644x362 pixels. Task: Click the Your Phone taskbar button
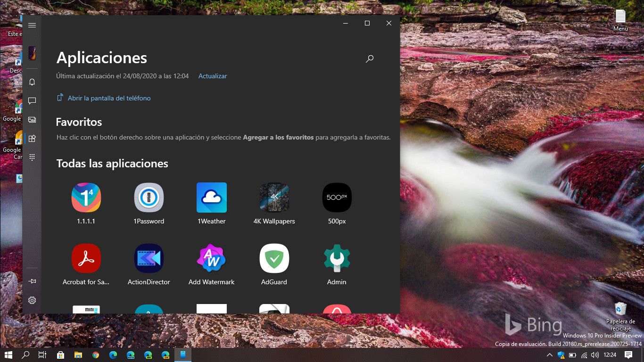(x=183, y=354)
